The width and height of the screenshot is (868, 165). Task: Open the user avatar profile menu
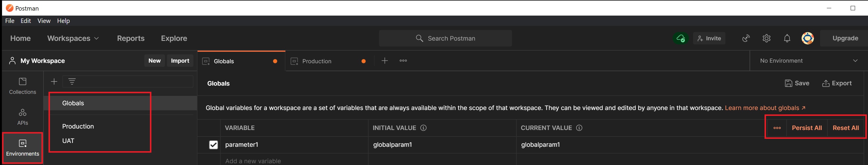click(x=807, y=39)
